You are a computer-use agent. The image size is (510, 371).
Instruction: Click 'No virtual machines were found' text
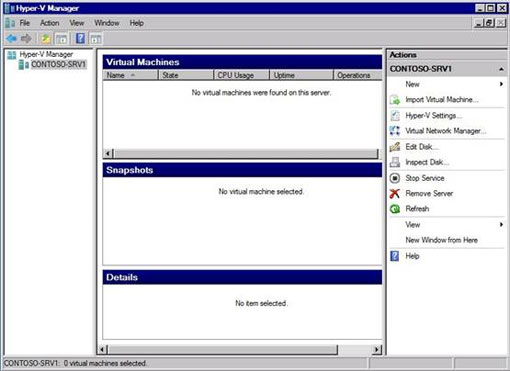pos(261,93)
